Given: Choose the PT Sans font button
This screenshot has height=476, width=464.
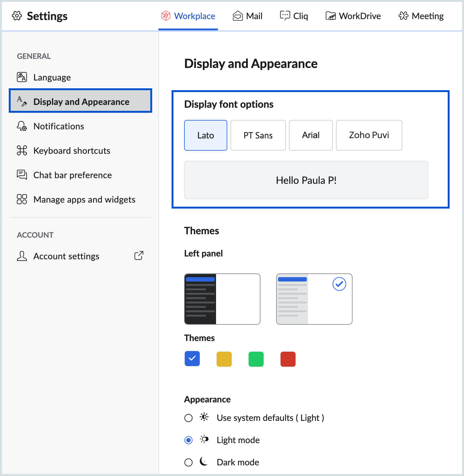Looking at the screenshot, I should 258,135.
